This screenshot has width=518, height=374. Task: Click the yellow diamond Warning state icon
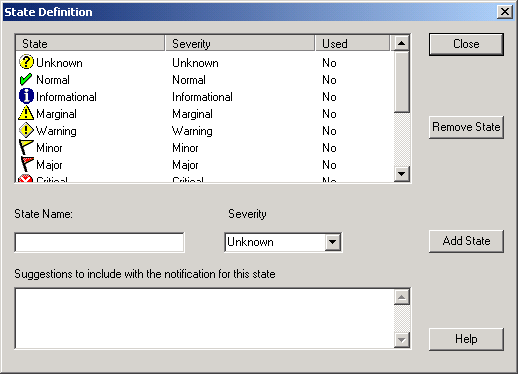(26, 130)
